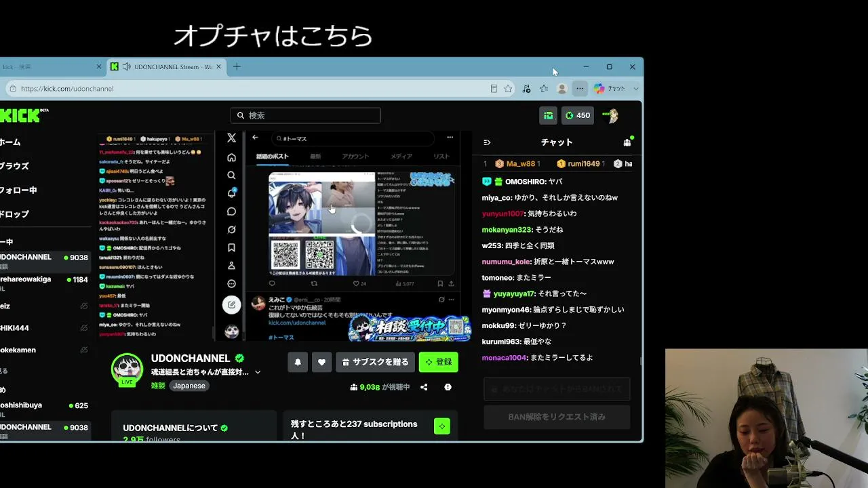868x488 pixels.
Task: Open the browser three-dot settings menu
Action: 580,89
